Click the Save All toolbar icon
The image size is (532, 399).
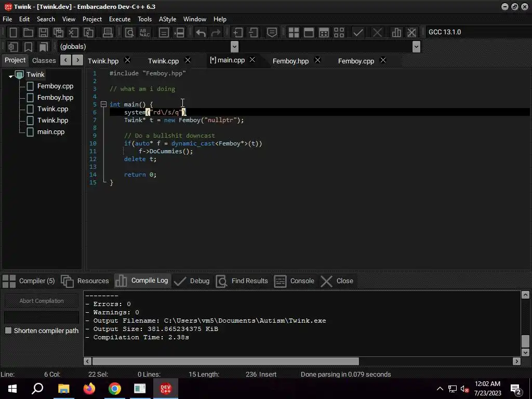[58, 33]
